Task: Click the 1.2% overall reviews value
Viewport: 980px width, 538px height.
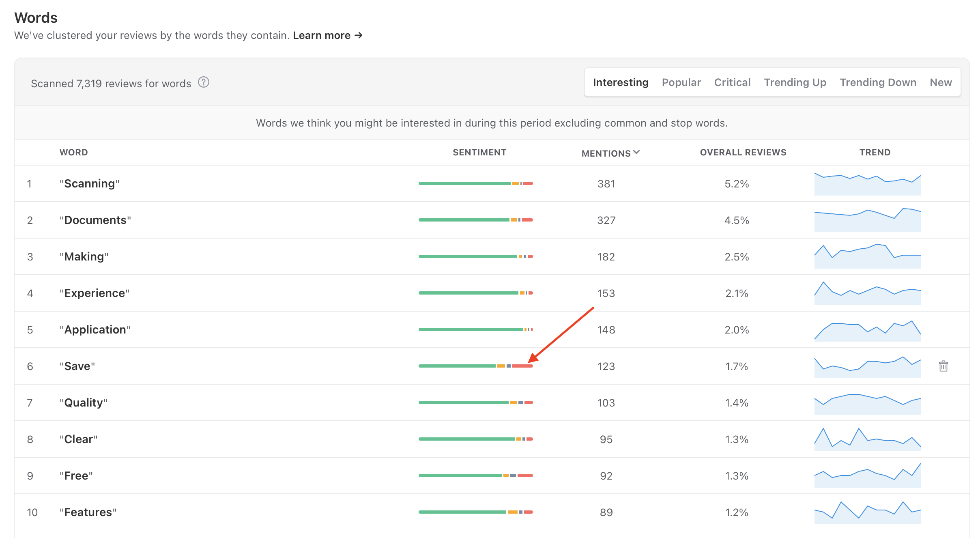Action: 737,512
